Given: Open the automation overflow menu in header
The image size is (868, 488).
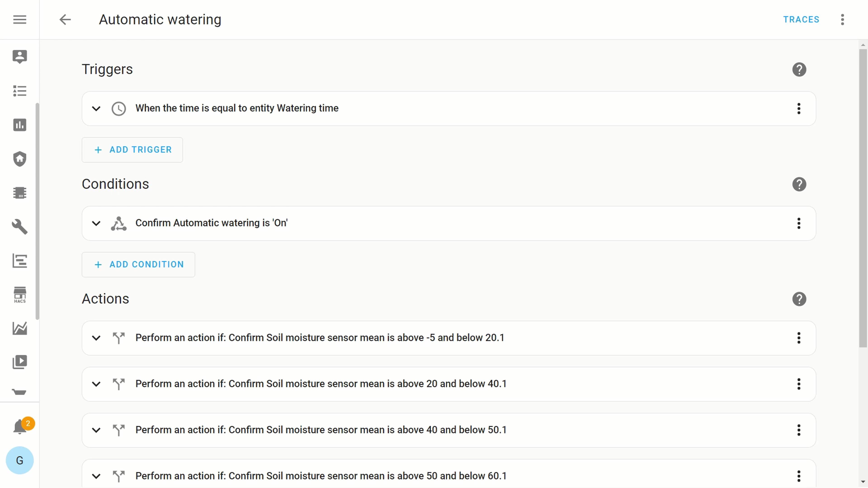Looking at the screenshot, I should [x=842, y=19].
